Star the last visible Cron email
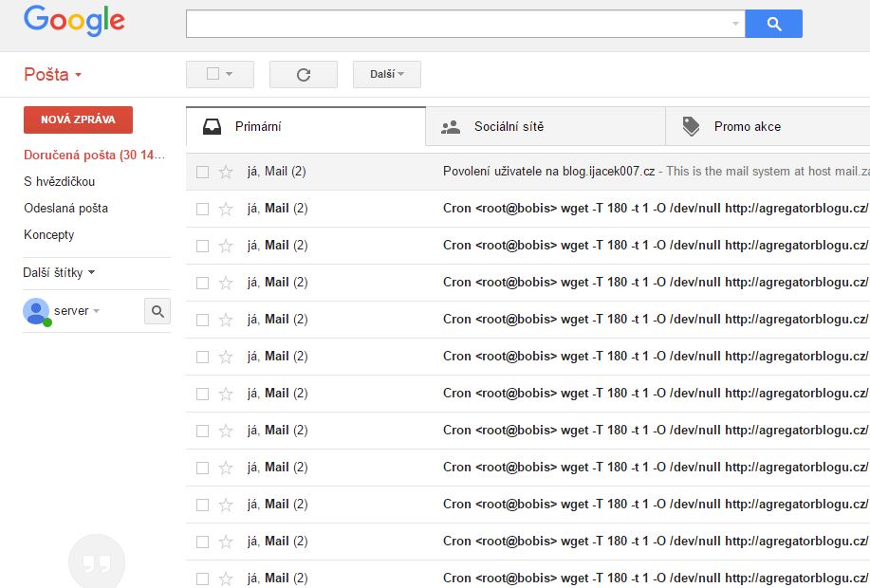Image resolution: width=870 pixels, height=588 pixels. coord(226,579)
